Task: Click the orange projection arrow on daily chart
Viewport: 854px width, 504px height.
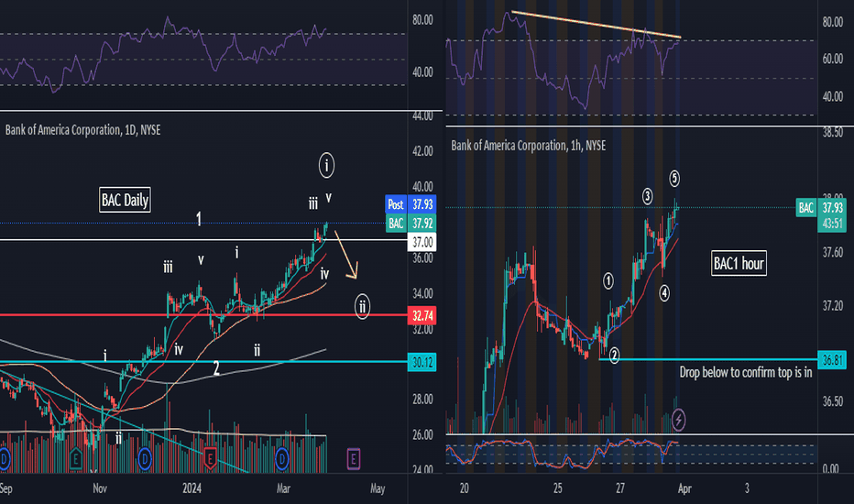Action: 346,255
